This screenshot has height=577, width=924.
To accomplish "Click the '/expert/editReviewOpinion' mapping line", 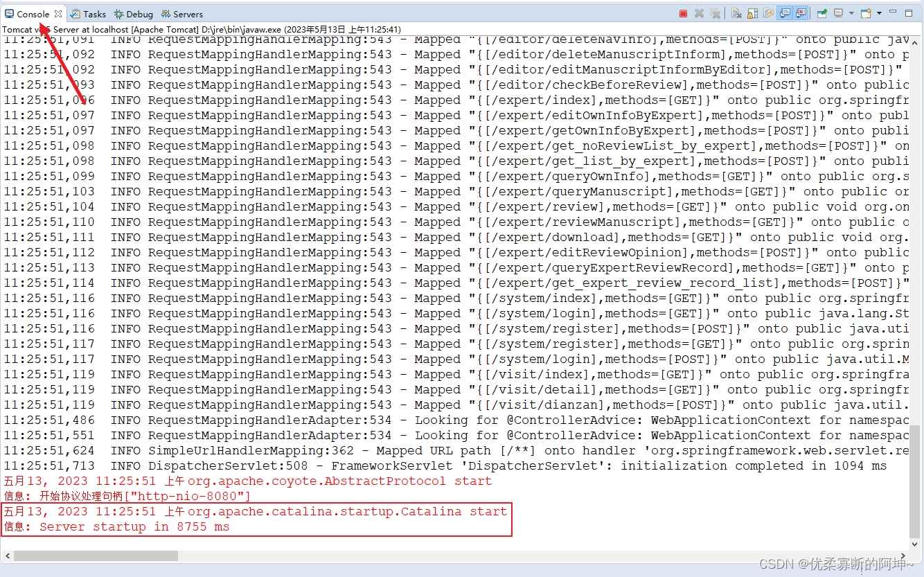I will [x=456, y=252].
